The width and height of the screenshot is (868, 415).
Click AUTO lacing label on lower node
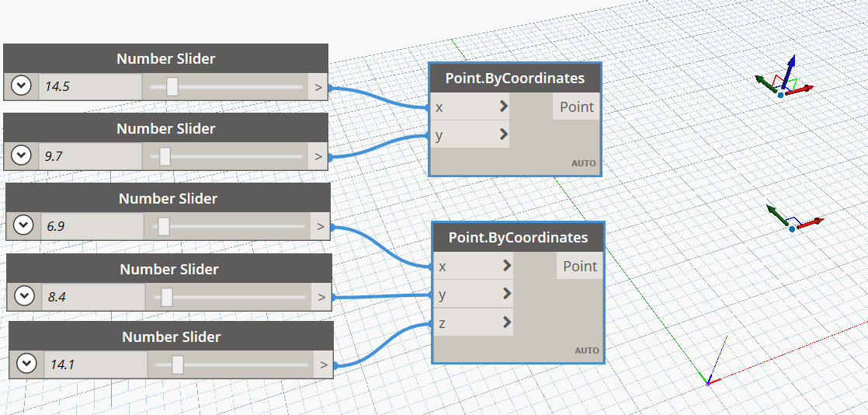587,350
